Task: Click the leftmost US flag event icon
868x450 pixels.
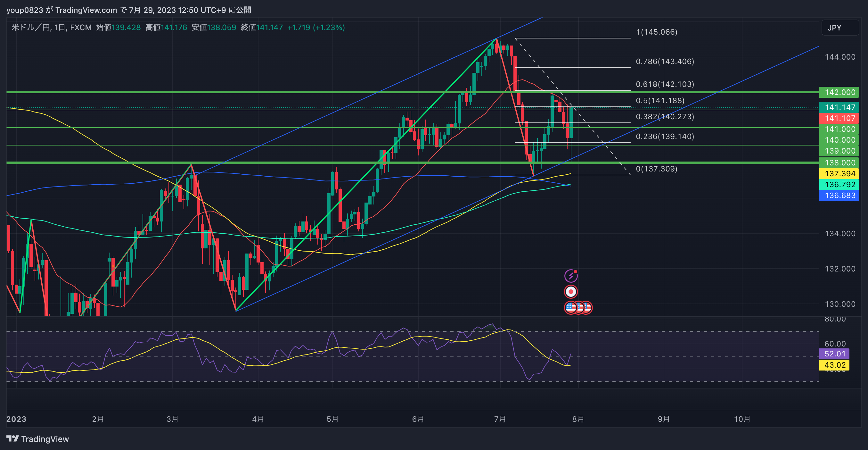Action: point(570,307)
